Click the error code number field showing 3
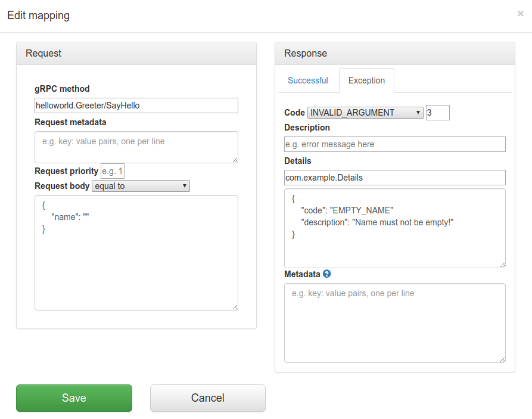Image resolution: width=532 pixels, height=419 pixels. (x=437, y=112)
